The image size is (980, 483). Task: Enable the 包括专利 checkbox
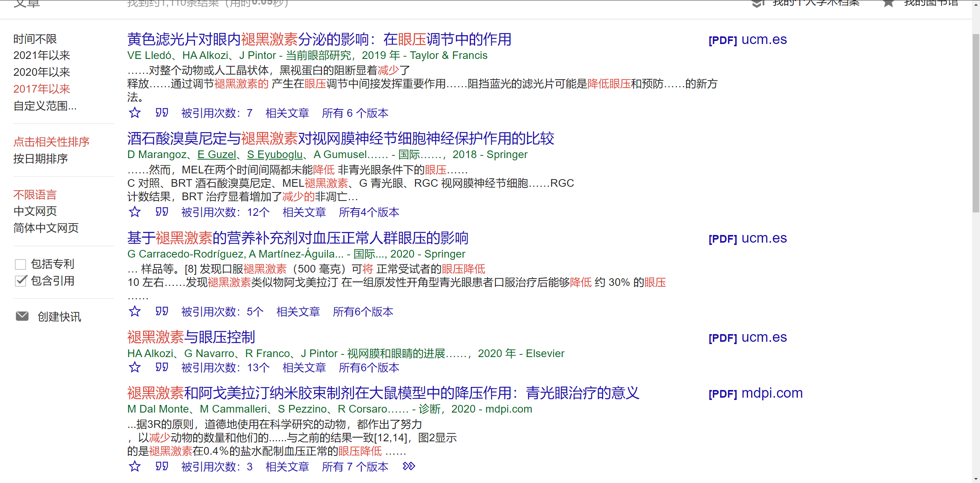coord(20,264)
